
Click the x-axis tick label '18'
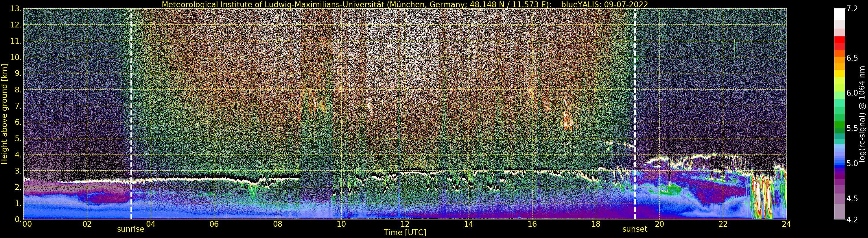click(x=596, y=224)
